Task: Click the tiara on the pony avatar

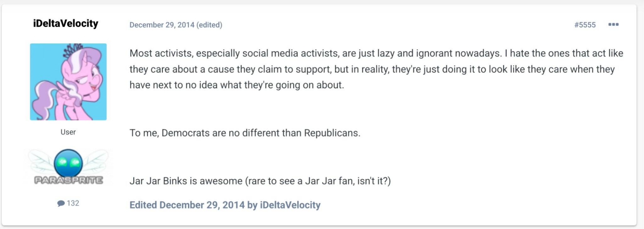Action: [x=73, y=49]
